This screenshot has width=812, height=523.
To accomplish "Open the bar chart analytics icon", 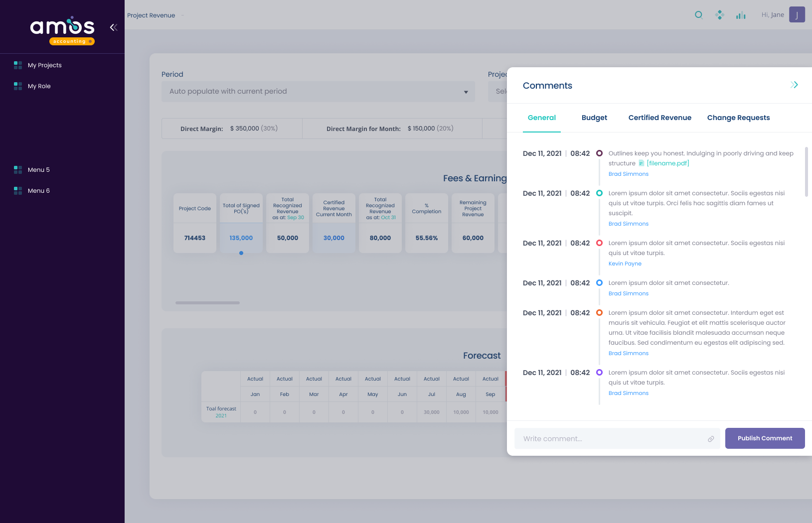I will coord(741,15).
